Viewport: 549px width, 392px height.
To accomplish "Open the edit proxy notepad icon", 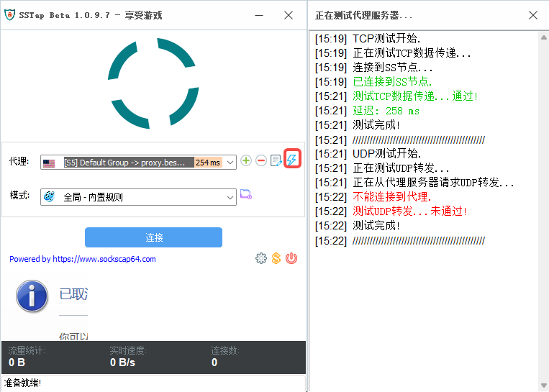I will click(x=276, y=160).
